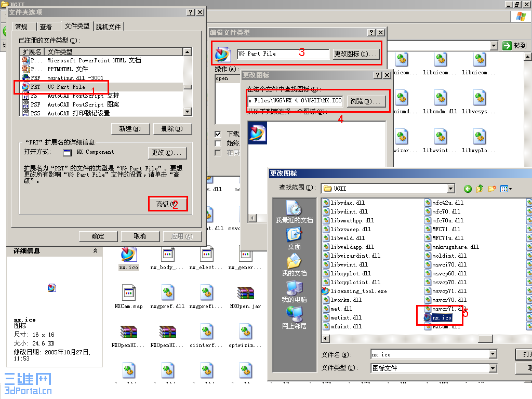
Task: Click the 文件名 nx.ico input field
Action: pos(430,354)
